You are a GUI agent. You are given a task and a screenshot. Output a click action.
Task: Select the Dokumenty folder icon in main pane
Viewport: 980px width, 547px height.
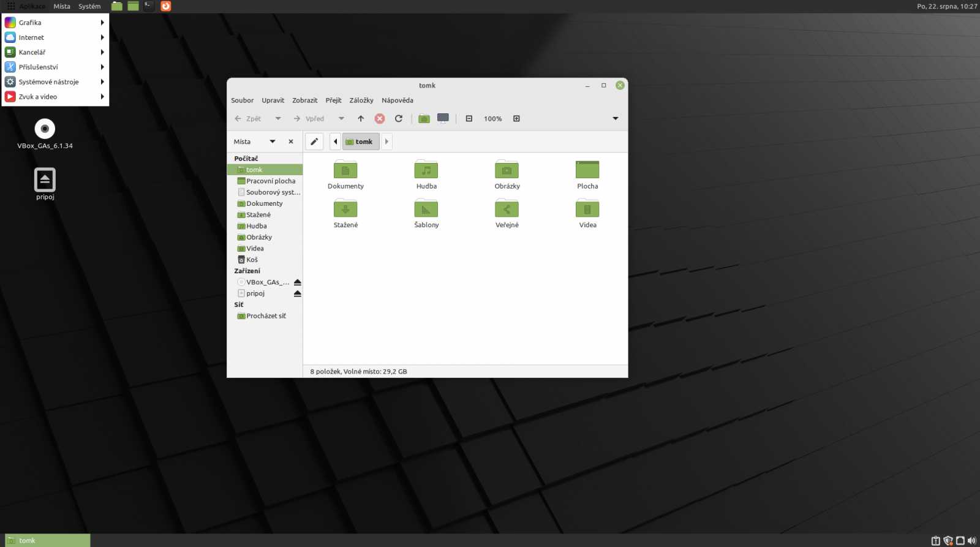[x=345, y=170]
